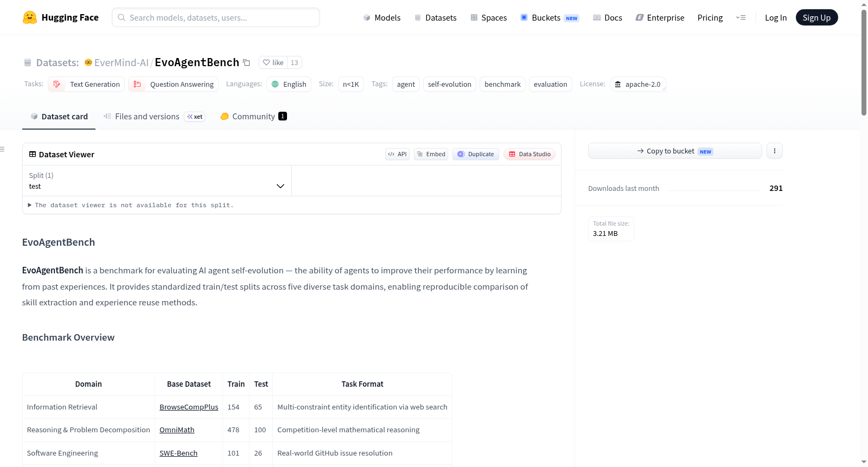Click the Text Generation task icon

click(57, 84)
